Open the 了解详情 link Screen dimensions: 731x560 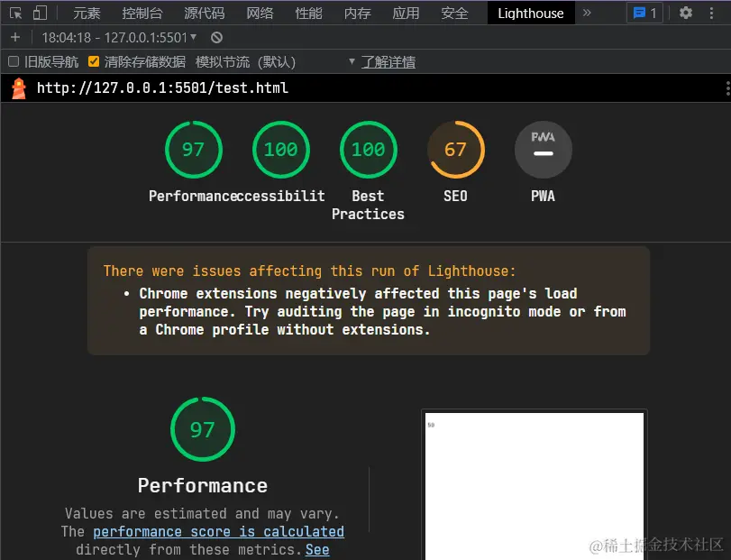pos(388,62)
